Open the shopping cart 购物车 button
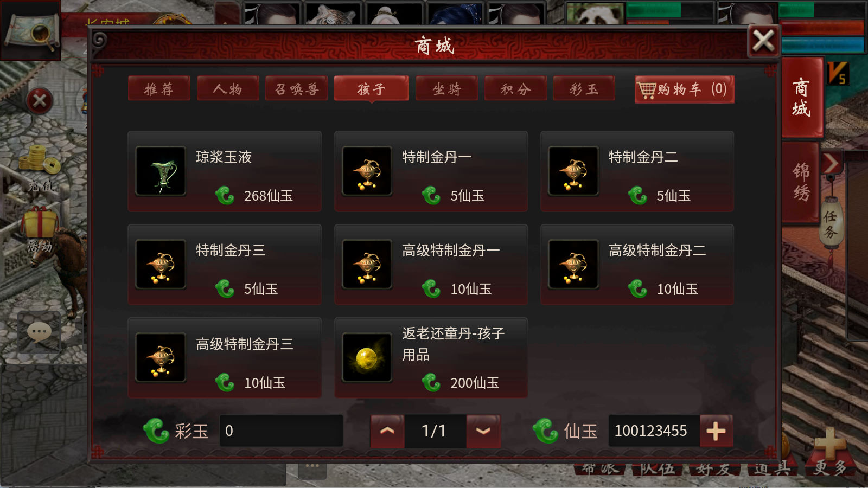This screenshot has width=868, height=488. [x=684, y=89]
